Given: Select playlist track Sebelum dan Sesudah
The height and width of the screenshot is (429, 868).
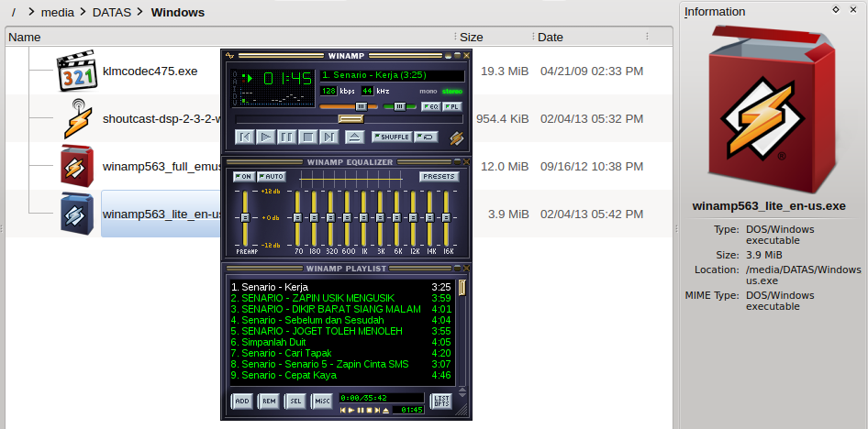Looking at the screenshot, I should point(341,320).
